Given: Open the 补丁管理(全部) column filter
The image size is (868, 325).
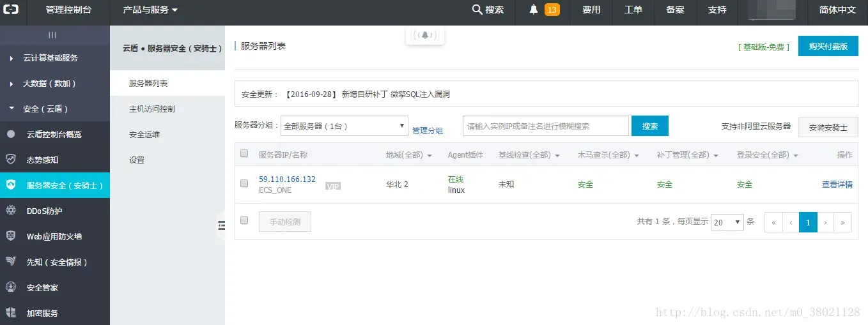Looking at the screenshot, I should click(x=688, y=155).
